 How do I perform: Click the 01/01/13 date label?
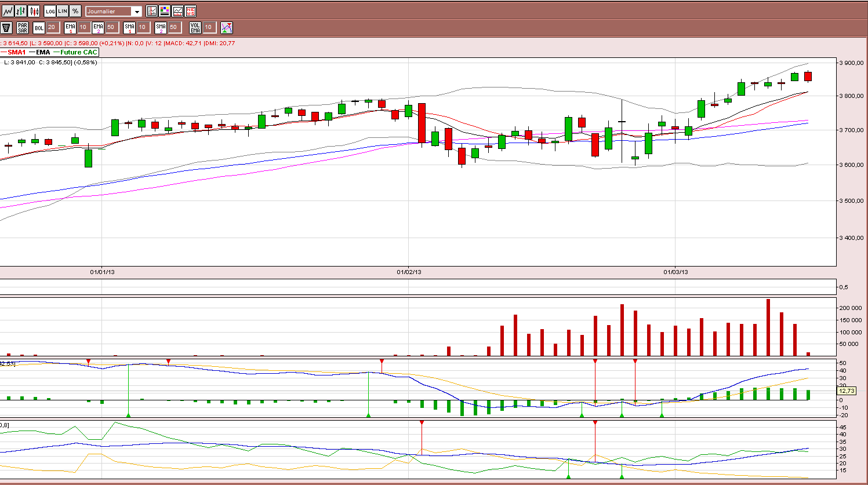click(102, 272)
